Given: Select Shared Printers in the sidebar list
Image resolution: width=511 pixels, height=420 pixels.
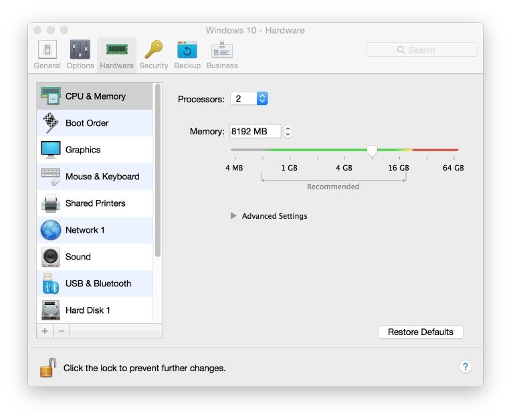Looking at the screenshot, I should tap(94, 203).
